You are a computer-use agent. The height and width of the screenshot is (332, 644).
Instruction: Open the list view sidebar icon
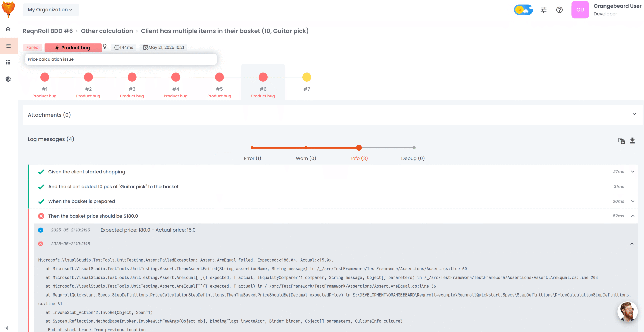[8, 46]
